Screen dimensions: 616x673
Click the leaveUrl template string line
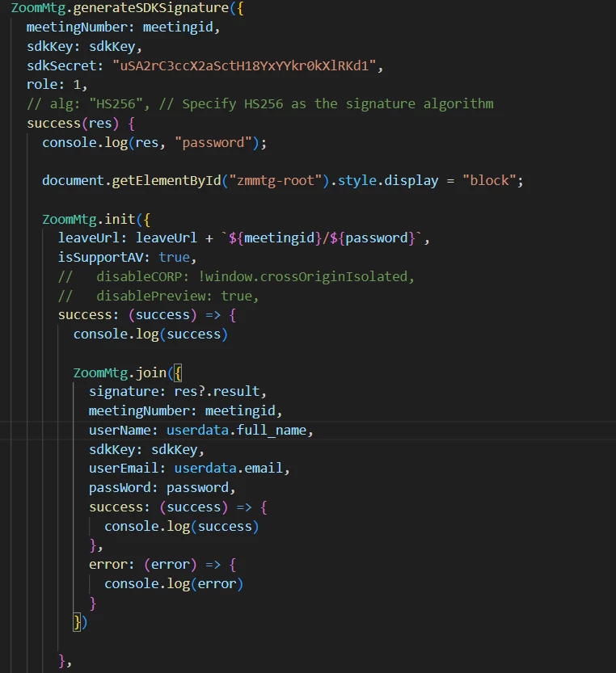pos(243,238)
